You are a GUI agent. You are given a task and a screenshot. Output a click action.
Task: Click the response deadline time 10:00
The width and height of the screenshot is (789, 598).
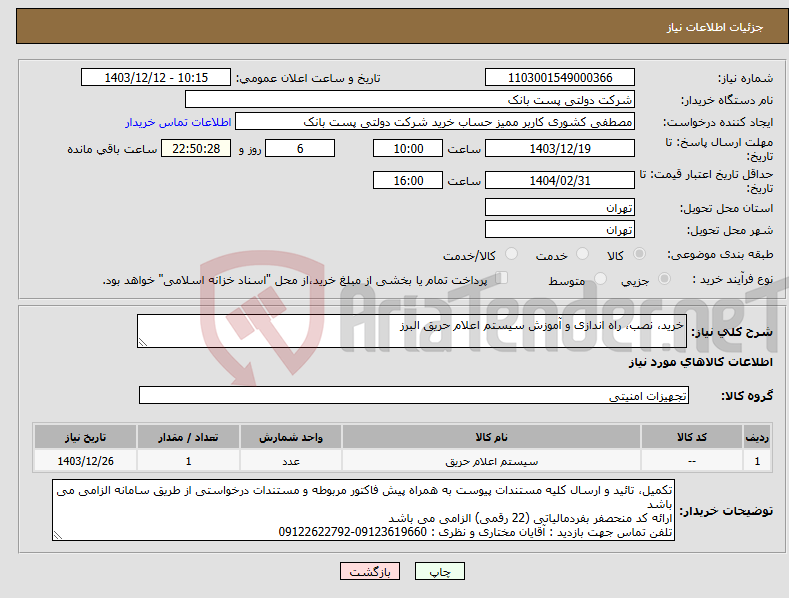click(408, 148)
